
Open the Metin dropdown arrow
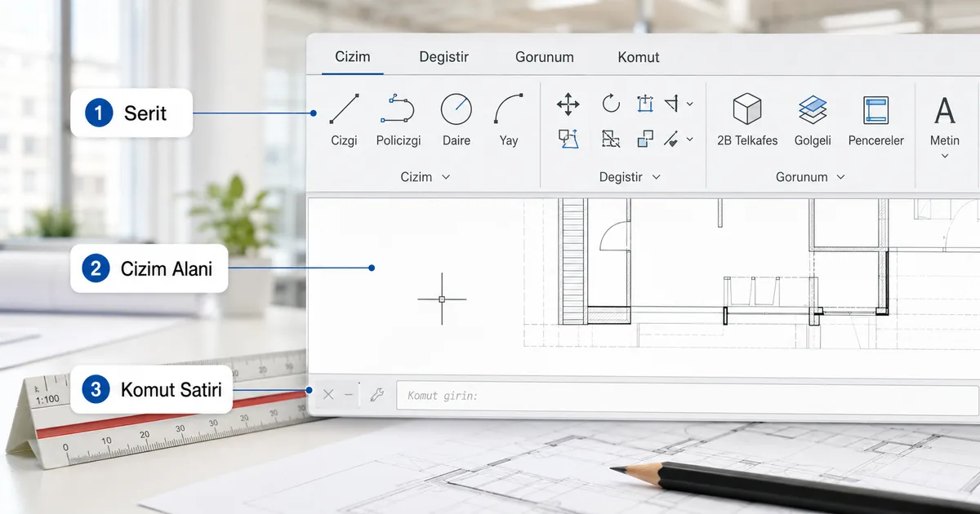click(x=945, y=157)
